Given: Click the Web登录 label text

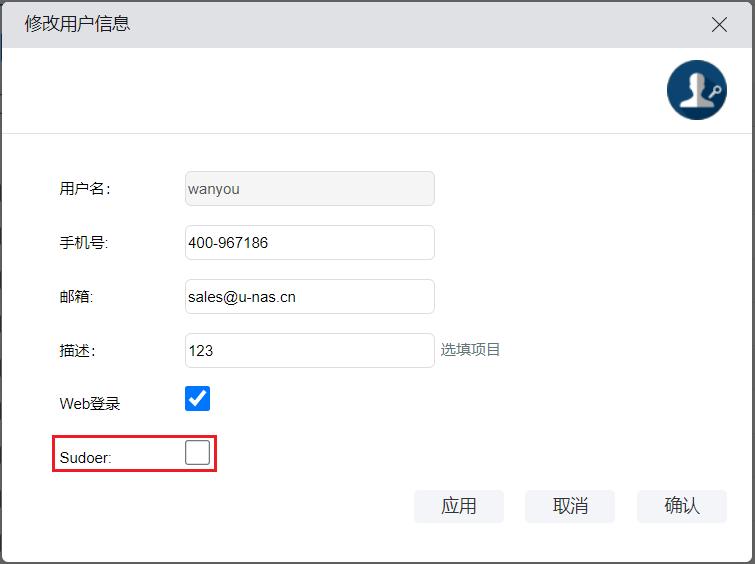Looking at the screenshot, I should (90, 404).
